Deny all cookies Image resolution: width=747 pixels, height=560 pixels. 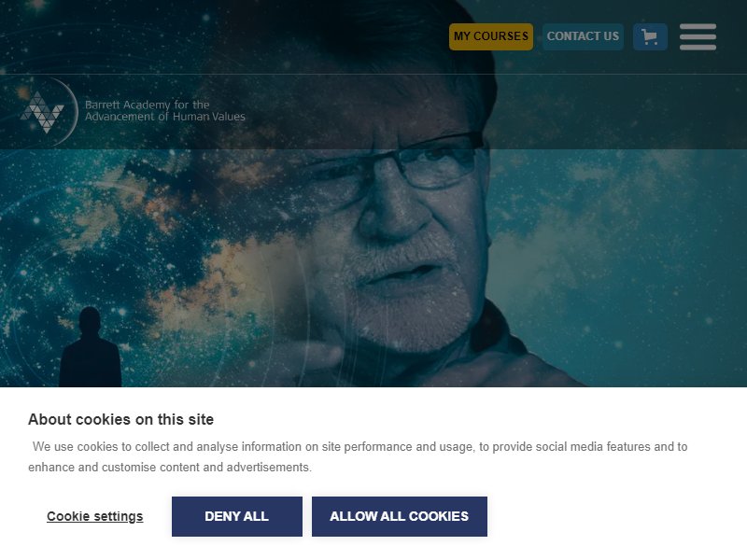[x=237, y=516]
